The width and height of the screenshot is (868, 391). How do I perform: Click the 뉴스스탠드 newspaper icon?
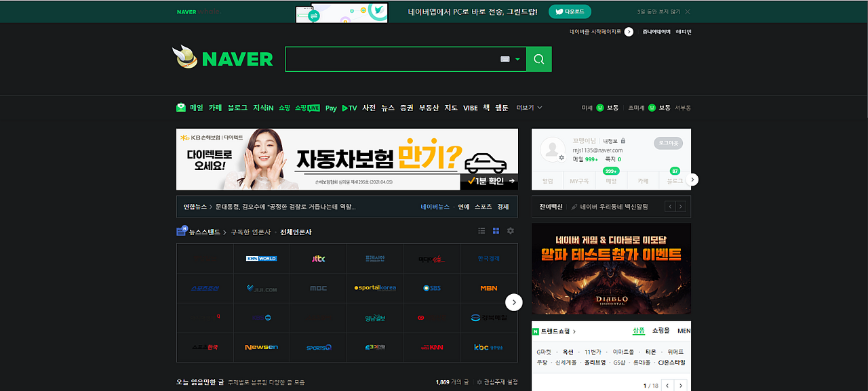[x=182, y=231]
